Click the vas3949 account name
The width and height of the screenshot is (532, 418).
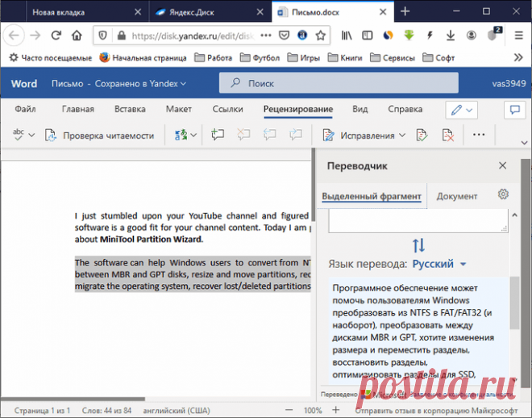pos(509,84)
